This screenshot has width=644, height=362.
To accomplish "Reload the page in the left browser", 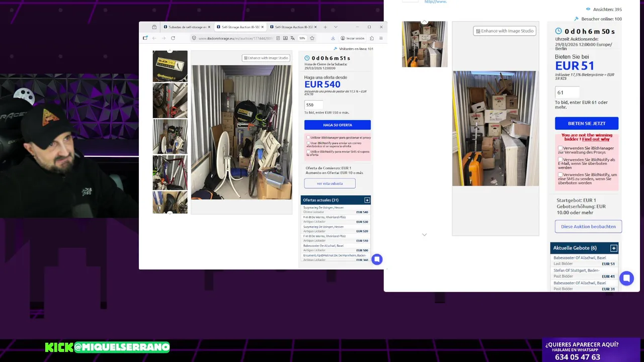I will coord(173,38).
